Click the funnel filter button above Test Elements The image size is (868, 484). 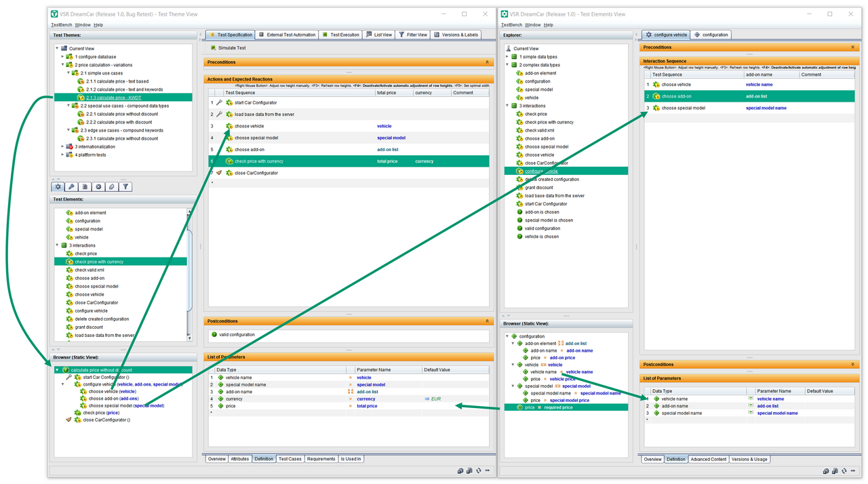(125, 186)
